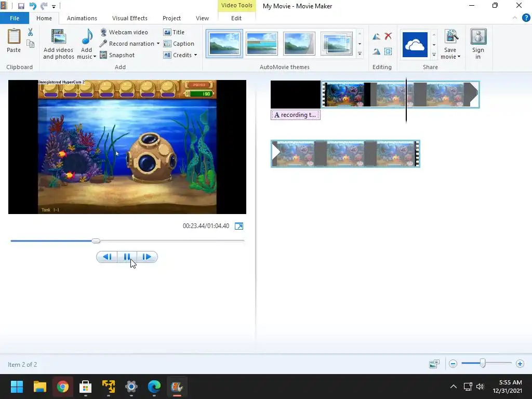532x399 pixels.
Task: Publish movie to OneDrive cloud
Action: 415,45
